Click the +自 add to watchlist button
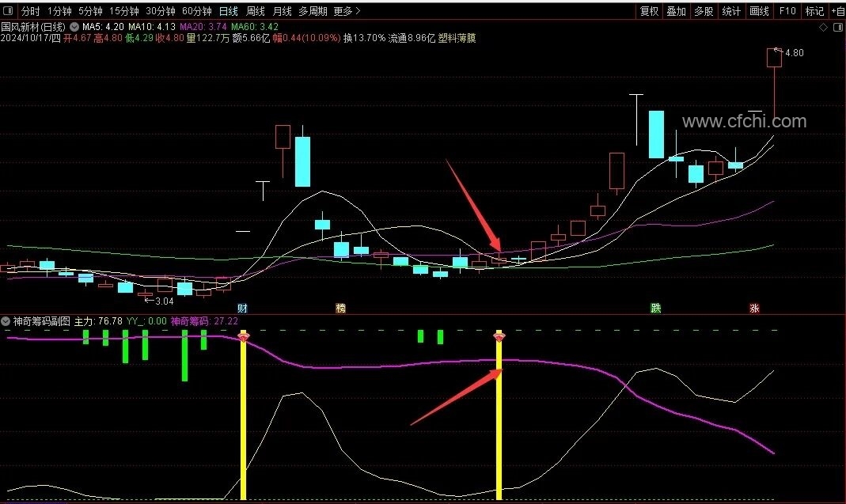 837,11
